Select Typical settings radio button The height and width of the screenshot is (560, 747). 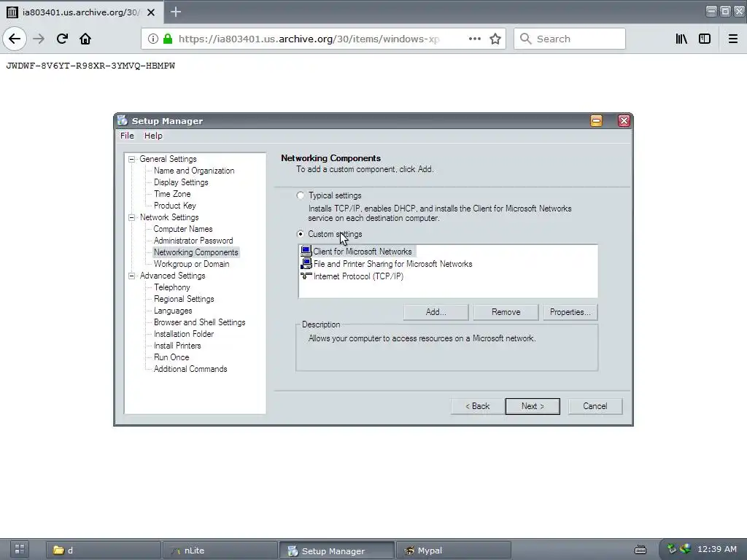pos(300,195)
